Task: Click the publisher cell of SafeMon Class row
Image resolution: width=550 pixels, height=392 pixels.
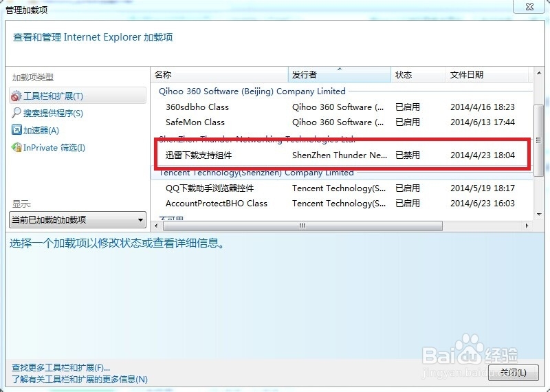Action: pyautogui.click(x=338, y=122)
